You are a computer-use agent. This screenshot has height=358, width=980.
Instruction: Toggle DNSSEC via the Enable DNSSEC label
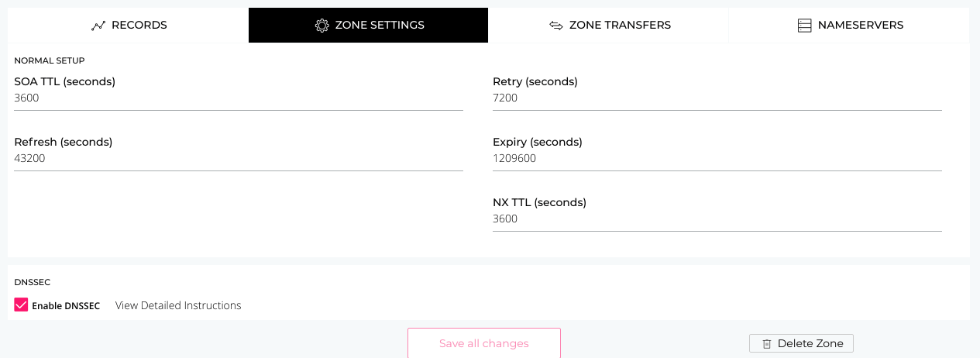(66, 306)
